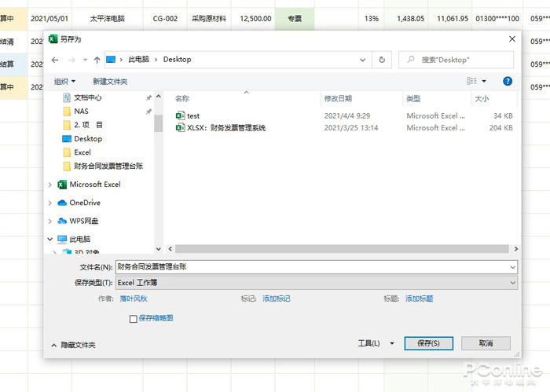Open view options dropdown arrow
Viewport: 550px width, 392px height.
coord(484,81)
